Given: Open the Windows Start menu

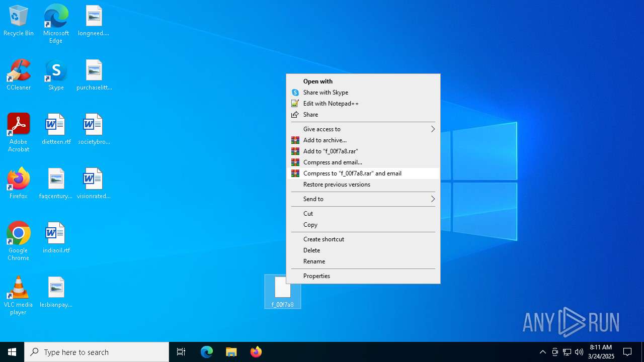Looking at the screenshot, I should [12, 352].
